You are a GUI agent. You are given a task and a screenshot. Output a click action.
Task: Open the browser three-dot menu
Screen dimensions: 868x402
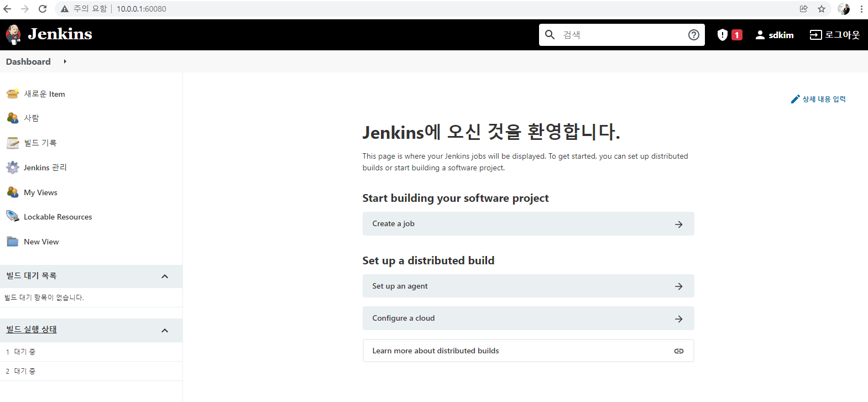pyautogui.click(x=861, y=9)
